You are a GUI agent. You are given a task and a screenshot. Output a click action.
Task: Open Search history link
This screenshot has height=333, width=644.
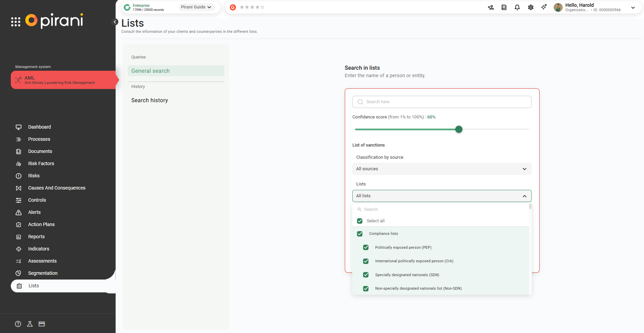(149, 101)
